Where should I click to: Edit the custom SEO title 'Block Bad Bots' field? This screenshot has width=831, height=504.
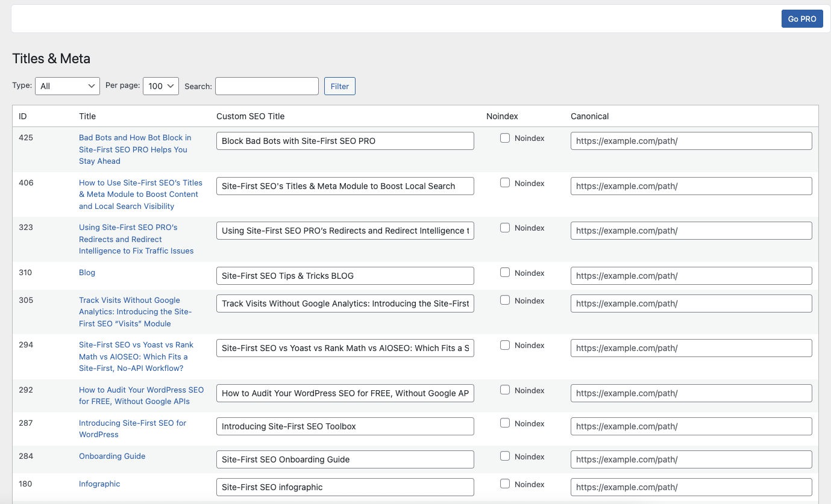click(x=345, y=141)
